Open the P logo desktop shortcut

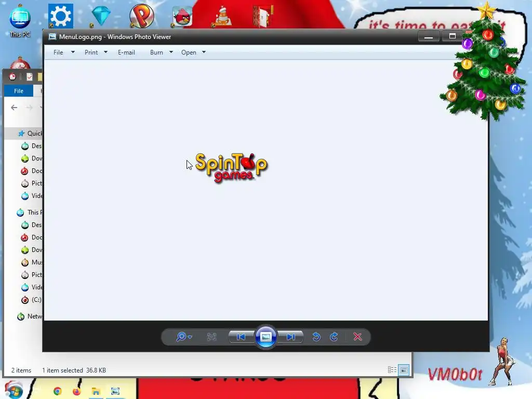click(141, 16)
